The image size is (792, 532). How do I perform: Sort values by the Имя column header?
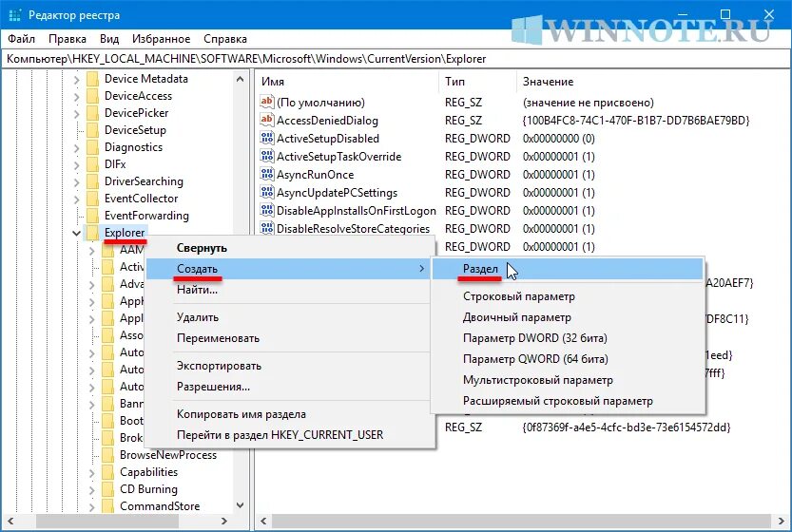tap(348, 82)
